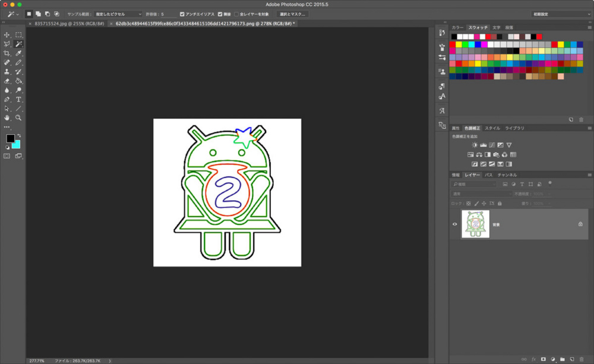The image size is (594, 364).
Task: Open the サンプル範囲 dropdown
Action: coord(118,14)
